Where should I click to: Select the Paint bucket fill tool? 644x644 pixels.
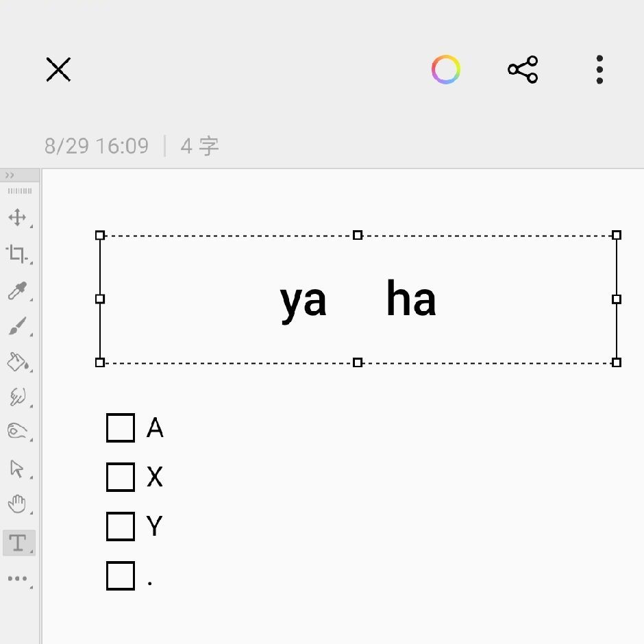[x=17, y=363]
